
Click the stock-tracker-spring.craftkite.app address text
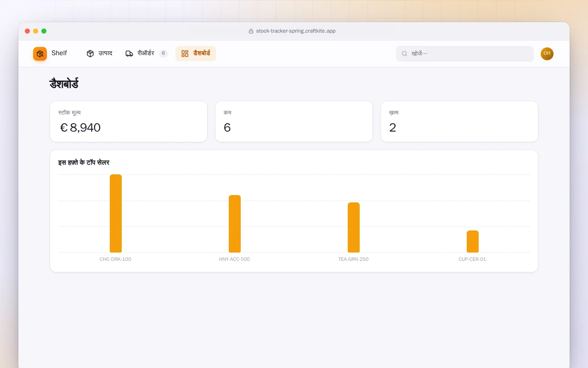pos(296,31)
